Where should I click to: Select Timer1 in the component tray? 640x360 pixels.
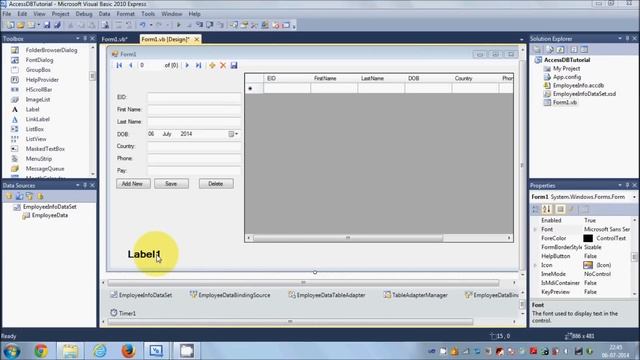click(123, 313)
